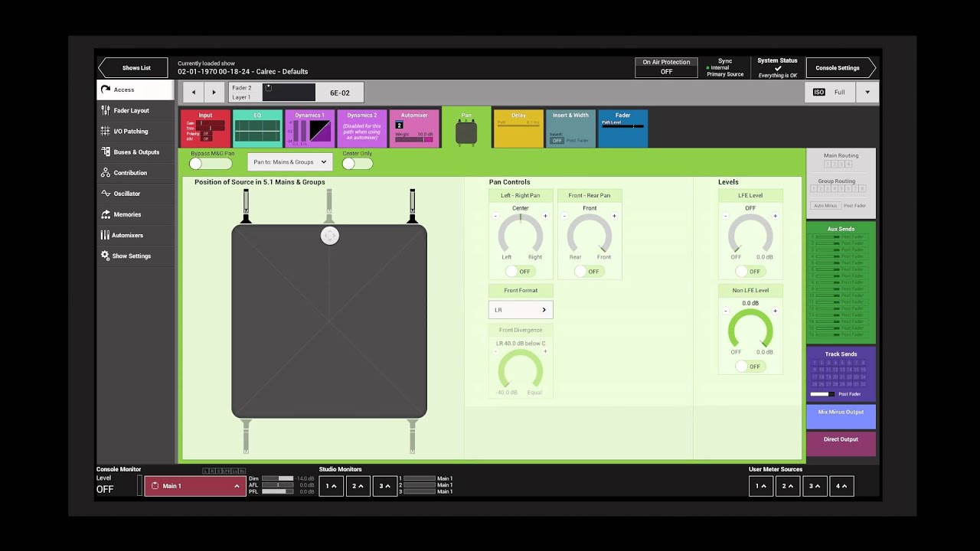
Task: Toggle Left - Right Pan OFF switch
Action: click(x=519, y=271)
